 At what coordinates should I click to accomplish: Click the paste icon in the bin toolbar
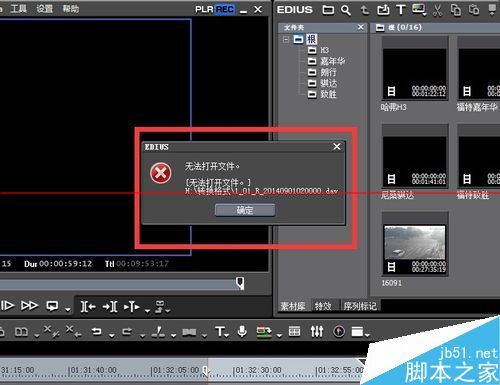click(474, 10)
